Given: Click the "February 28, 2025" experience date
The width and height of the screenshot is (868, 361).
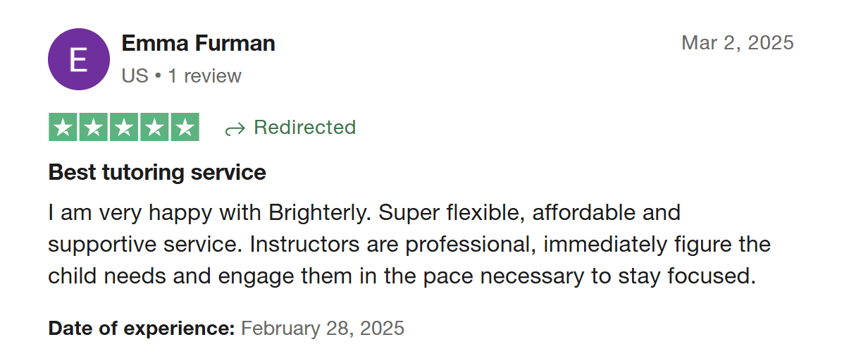Looking at the screenshot, I should (323, 328).
